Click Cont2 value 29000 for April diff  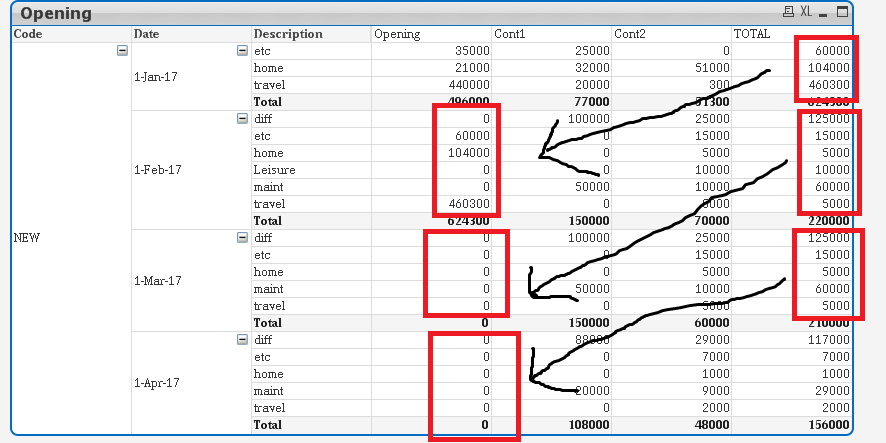(712, 340)
